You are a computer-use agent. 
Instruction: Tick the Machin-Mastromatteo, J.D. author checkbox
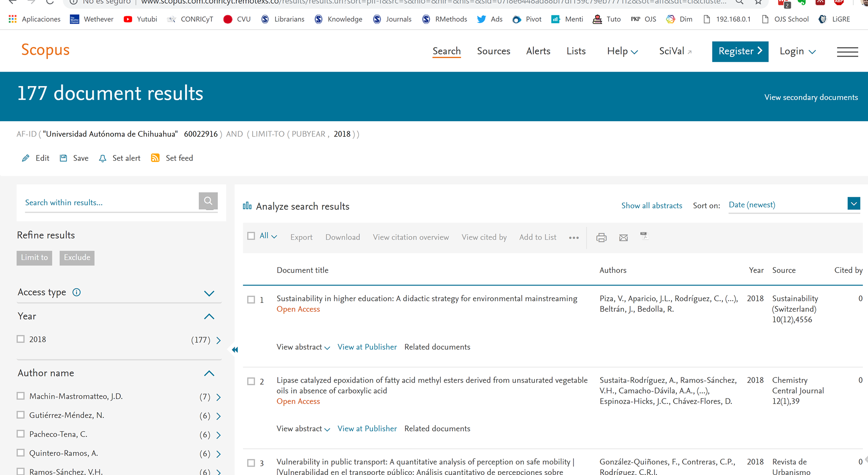coord(21,396)
